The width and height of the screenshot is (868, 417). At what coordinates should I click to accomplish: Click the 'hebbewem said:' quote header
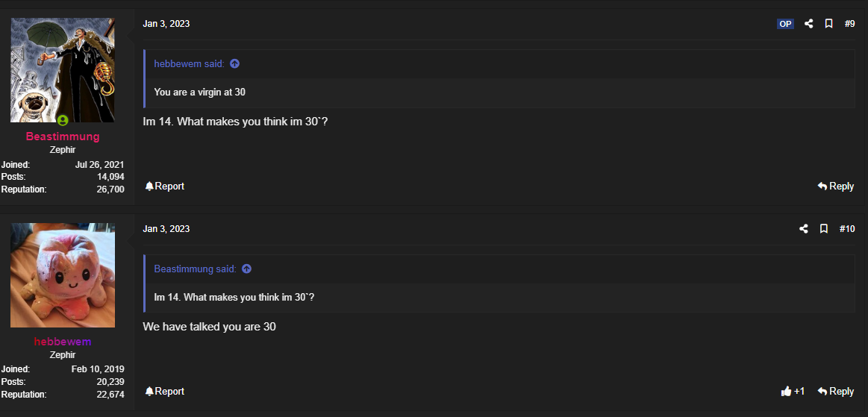pyautogui.click(x=189, y=63)
